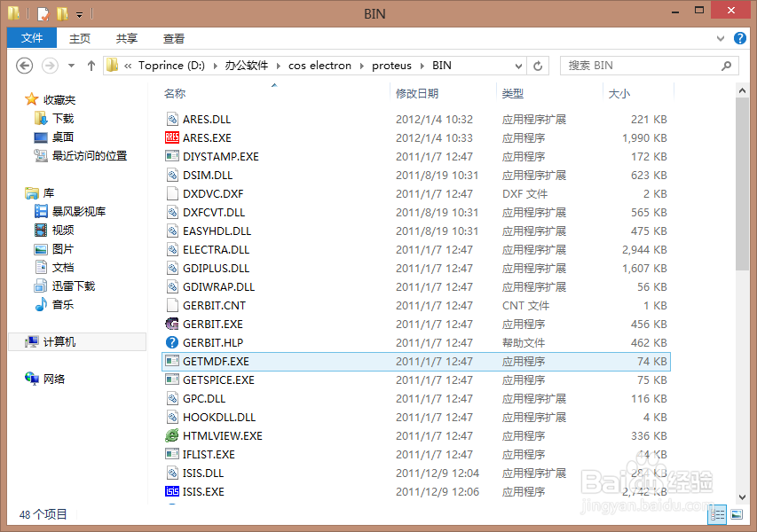757x532 pixels.
Task: Open 下载 folder in sidebar
Action: [63, 119]
